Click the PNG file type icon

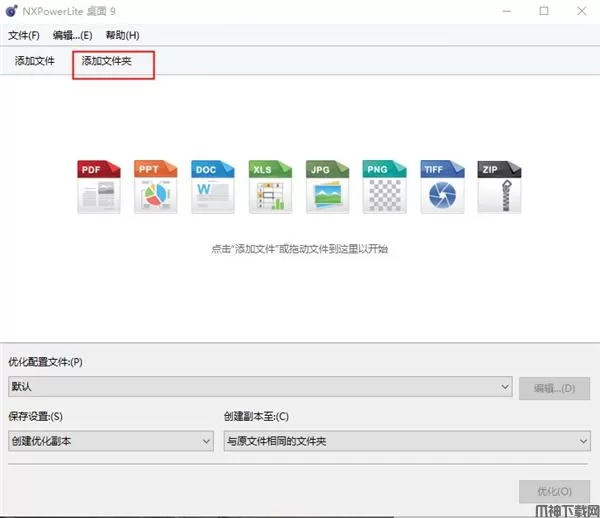point(383,186)
